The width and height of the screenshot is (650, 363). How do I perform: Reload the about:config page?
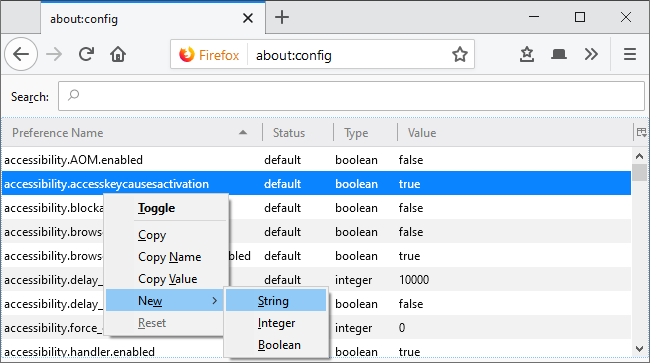click(x=86, y=54)
